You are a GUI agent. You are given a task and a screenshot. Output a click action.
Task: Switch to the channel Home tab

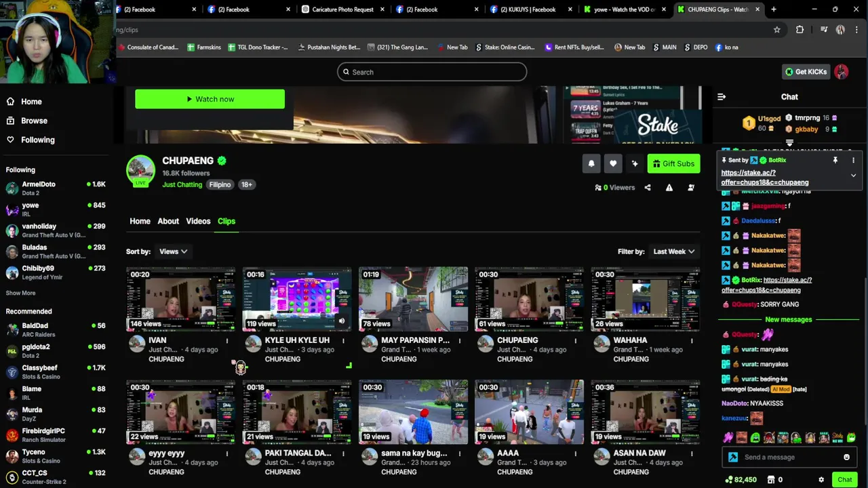tap(140, 221)
